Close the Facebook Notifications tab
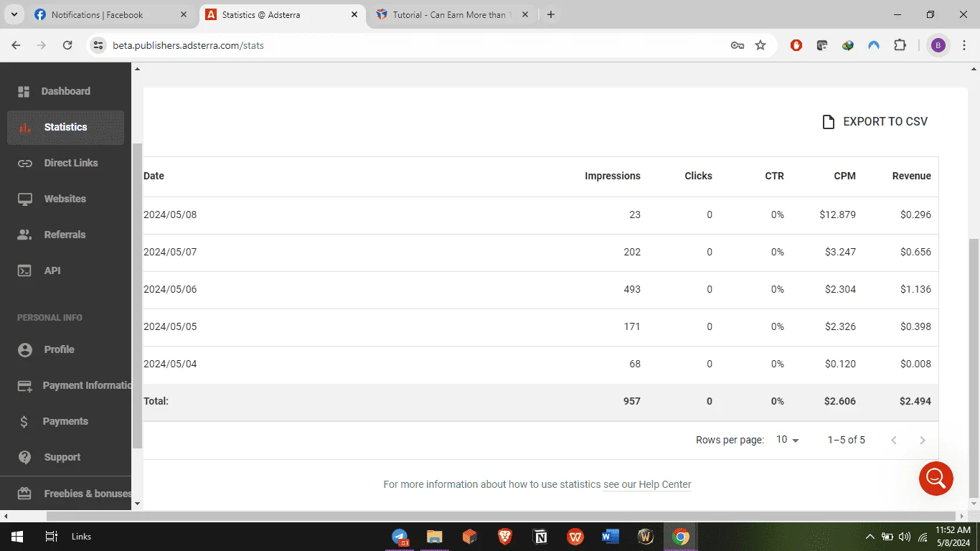This screenshot has width=980, height=551. click(x=183, y=14)
